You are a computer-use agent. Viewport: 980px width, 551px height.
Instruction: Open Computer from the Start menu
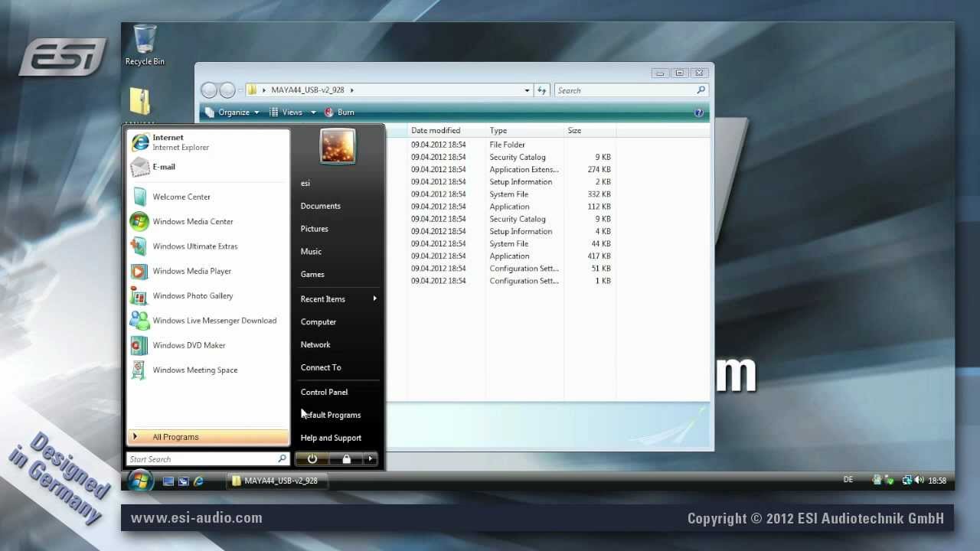(x=318, y=322)
